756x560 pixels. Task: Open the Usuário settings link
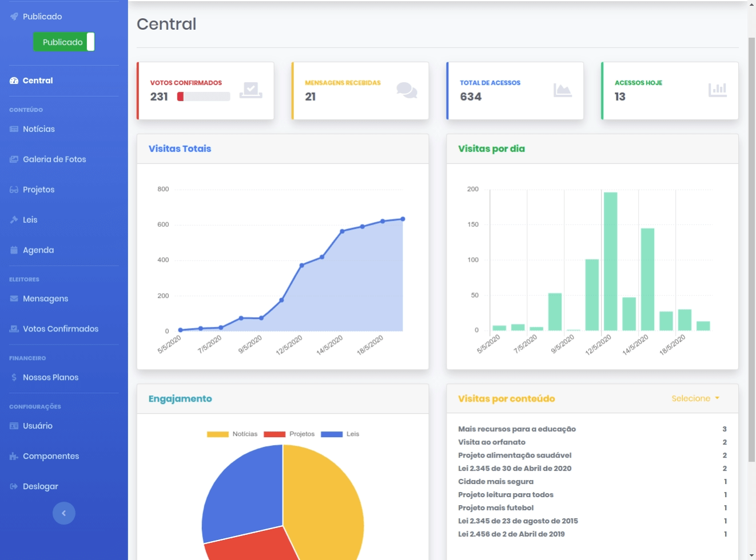pyautogui.click(x=37, y=426)
